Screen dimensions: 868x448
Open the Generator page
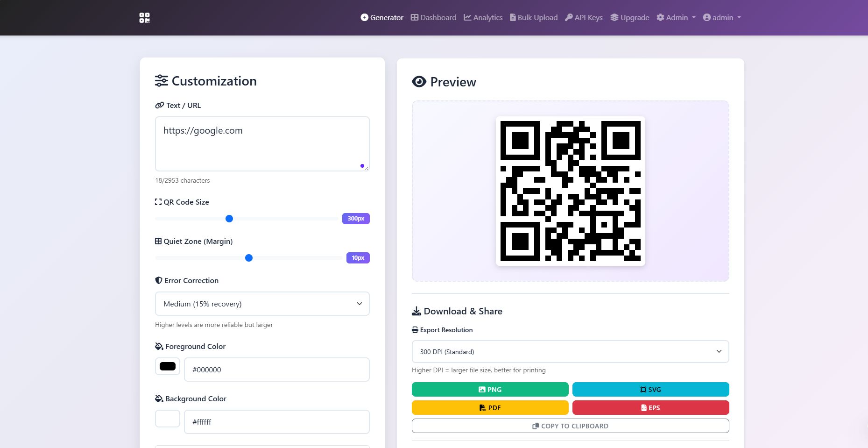click(382, 17)
